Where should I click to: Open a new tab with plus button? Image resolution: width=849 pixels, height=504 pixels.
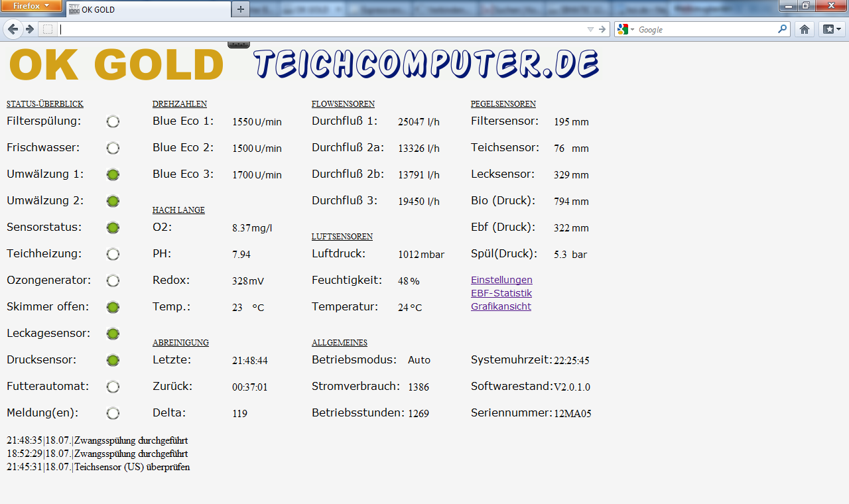241,9
